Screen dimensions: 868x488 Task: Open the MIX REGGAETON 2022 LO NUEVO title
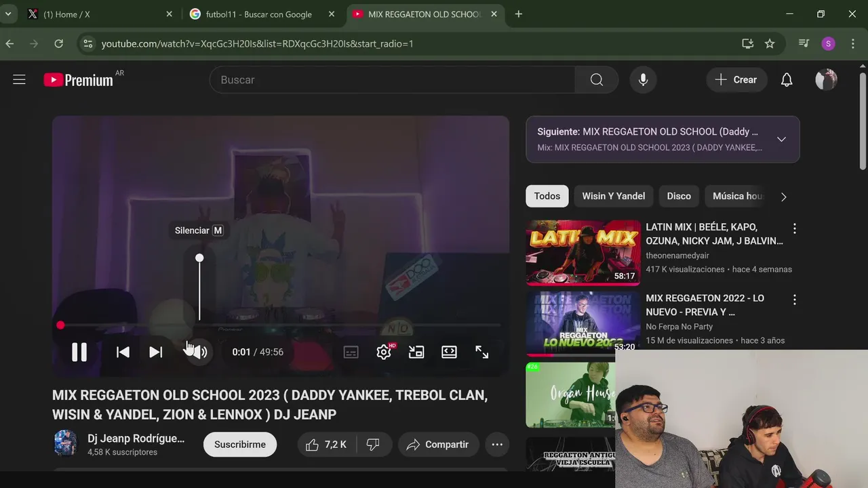705,305
